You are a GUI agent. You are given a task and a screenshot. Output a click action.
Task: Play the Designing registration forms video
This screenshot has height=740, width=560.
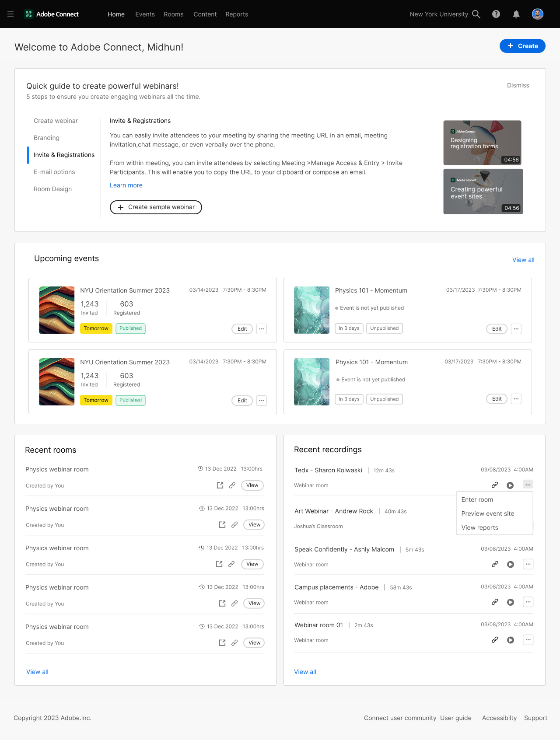click(x=482, y=143)
